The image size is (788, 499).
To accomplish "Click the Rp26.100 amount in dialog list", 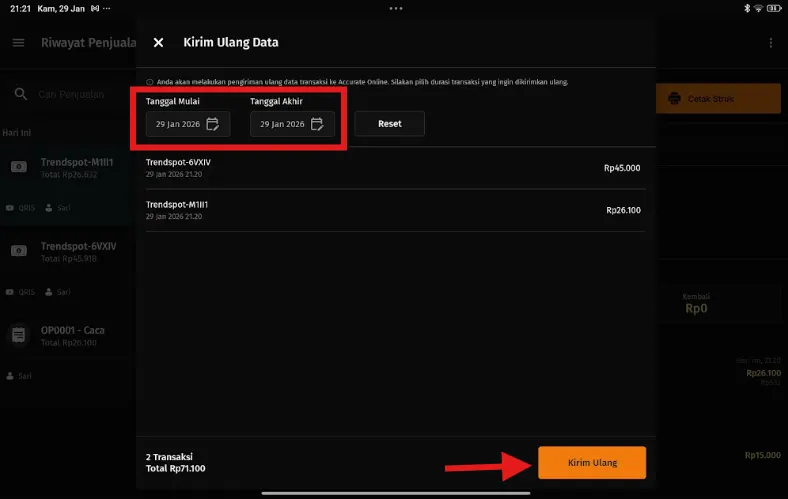I will coord(623,210).
